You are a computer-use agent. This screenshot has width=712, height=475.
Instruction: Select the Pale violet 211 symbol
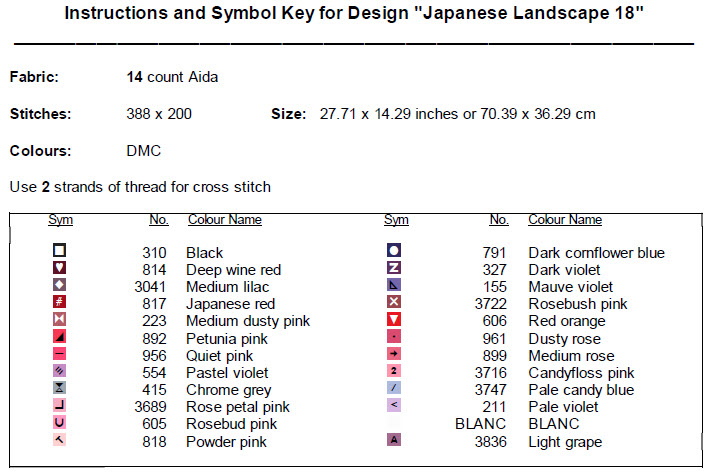click(x=394, y=405)
